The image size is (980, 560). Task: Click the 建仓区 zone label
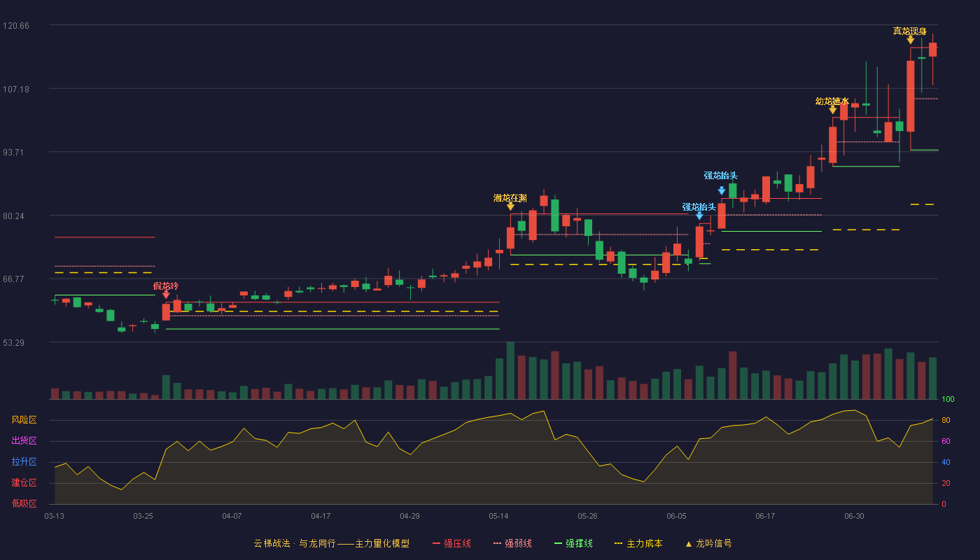tap(24, 483)
